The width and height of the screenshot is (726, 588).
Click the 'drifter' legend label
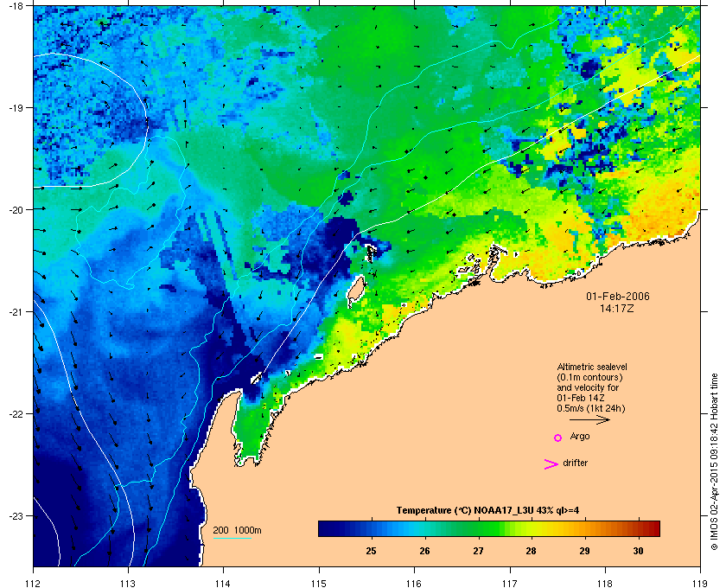(x=575, y=463)
